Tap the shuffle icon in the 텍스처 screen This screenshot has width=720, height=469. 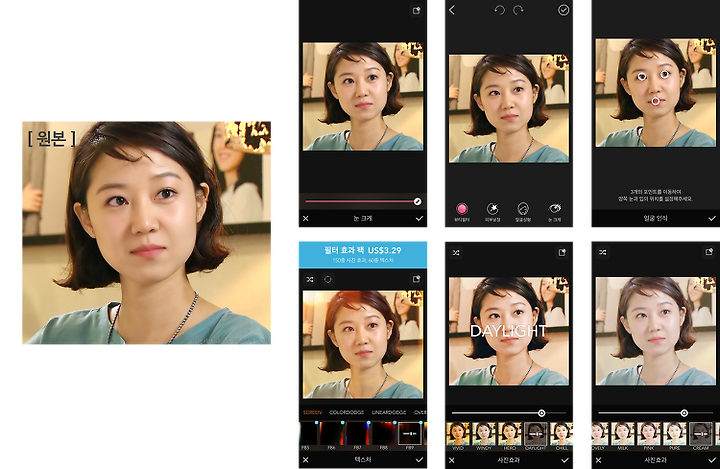pos(310,279)
